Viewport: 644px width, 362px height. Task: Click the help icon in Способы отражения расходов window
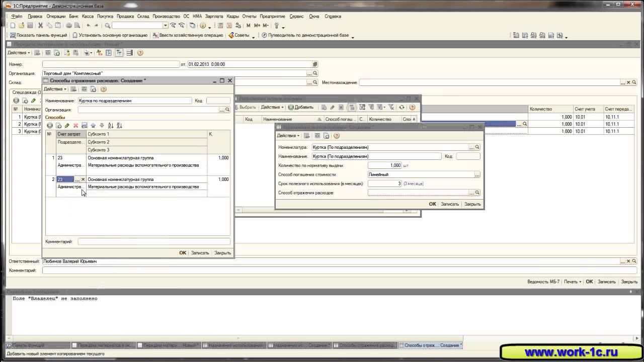click(104, 89)
